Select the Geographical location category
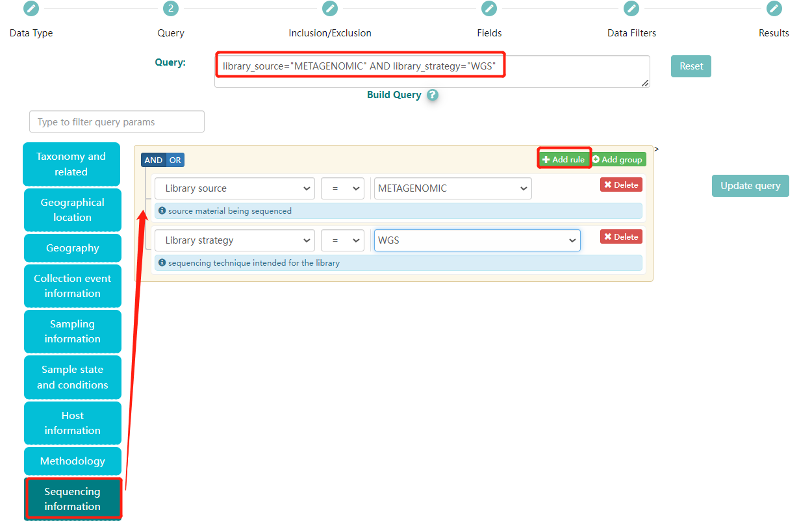The image size is (812, 523). pyautogui.click(x=73, y=210)
